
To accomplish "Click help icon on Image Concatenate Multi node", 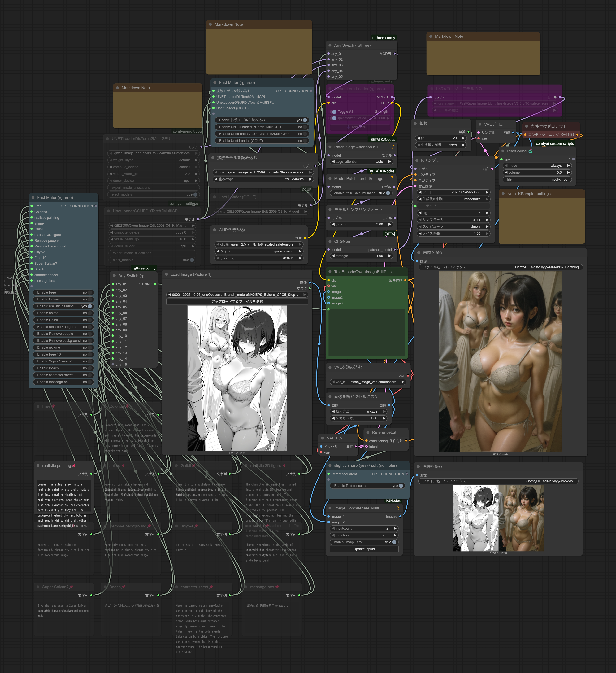I will coord(398,508).
